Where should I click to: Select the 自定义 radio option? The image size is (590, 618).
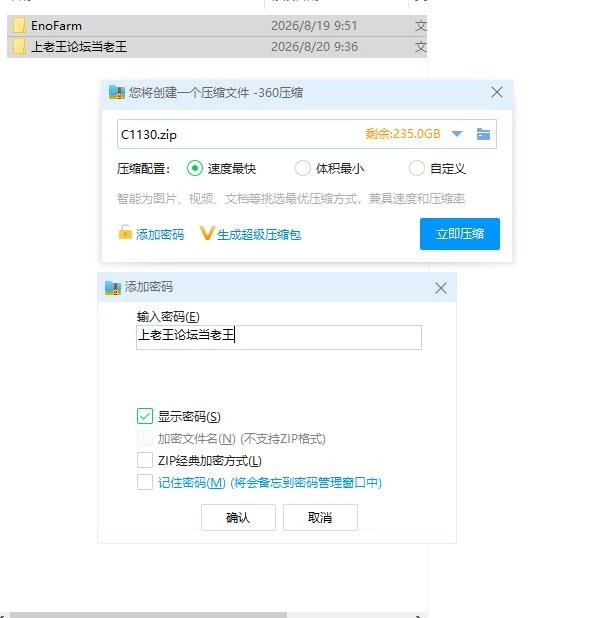(x=417, y=169)
